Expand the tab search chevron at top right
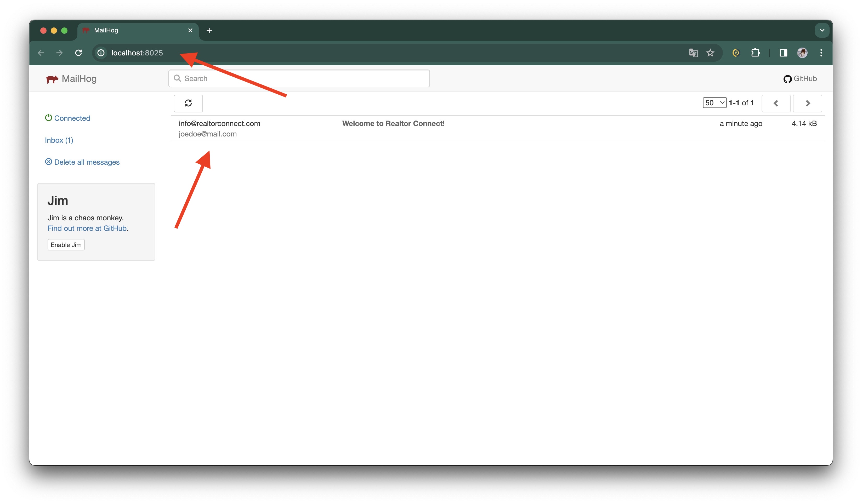Viewport: 862px width, 504px height. [822, 30]
